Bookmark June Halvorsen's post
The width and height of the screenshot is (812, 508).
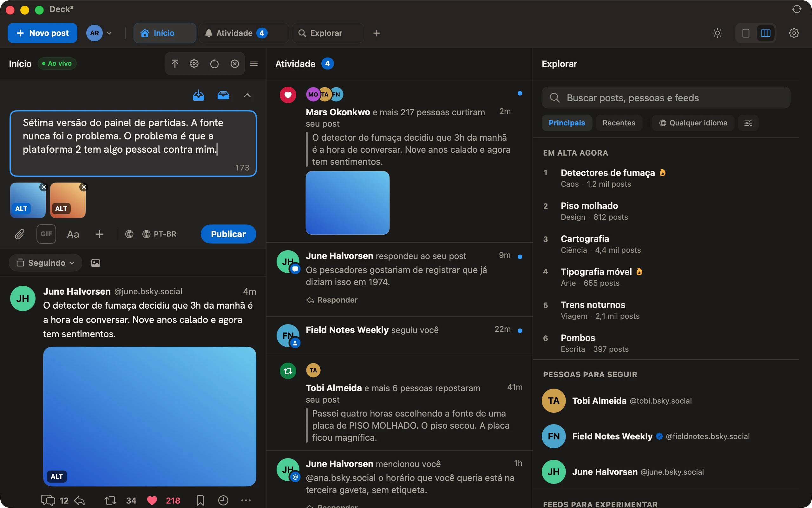point(200,501)
